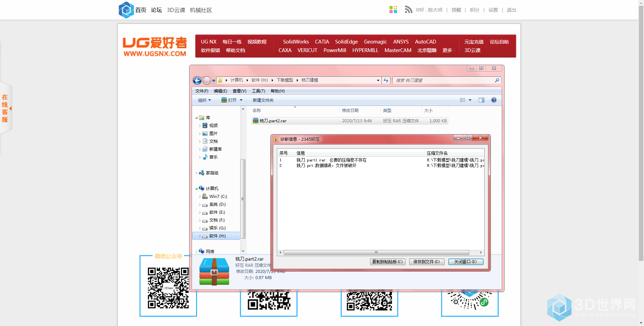This screenshot has width=644, height=326.
Task: Click 复制到粘贴板(C) button
Action: [x=388, y=262]
